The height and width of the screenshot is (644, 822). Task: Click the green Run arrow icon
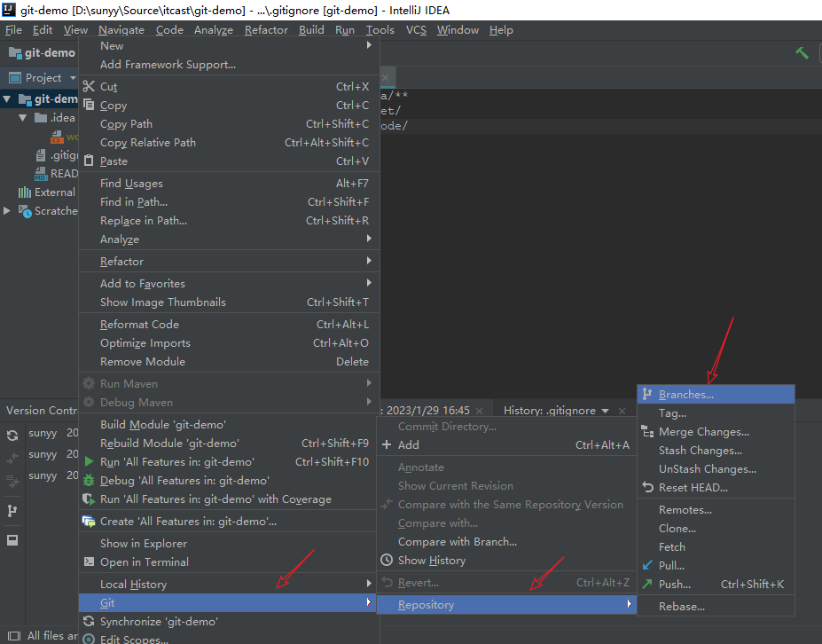[90, 461]
